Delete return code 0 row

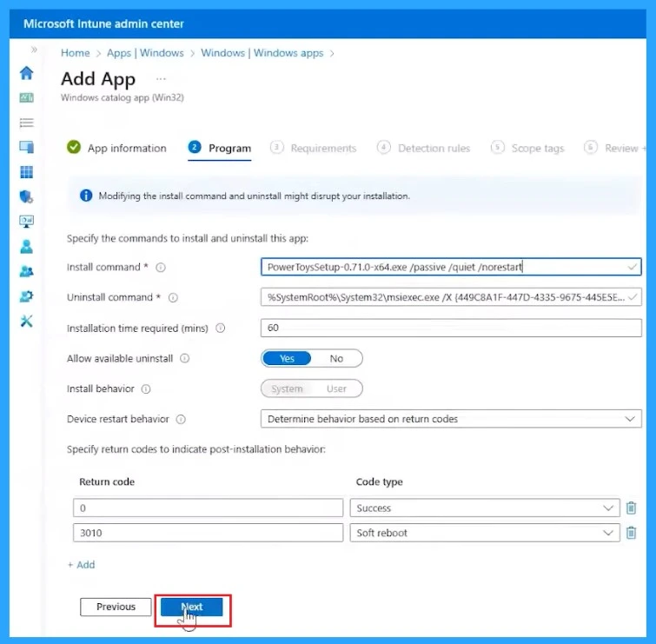point(631,508)
